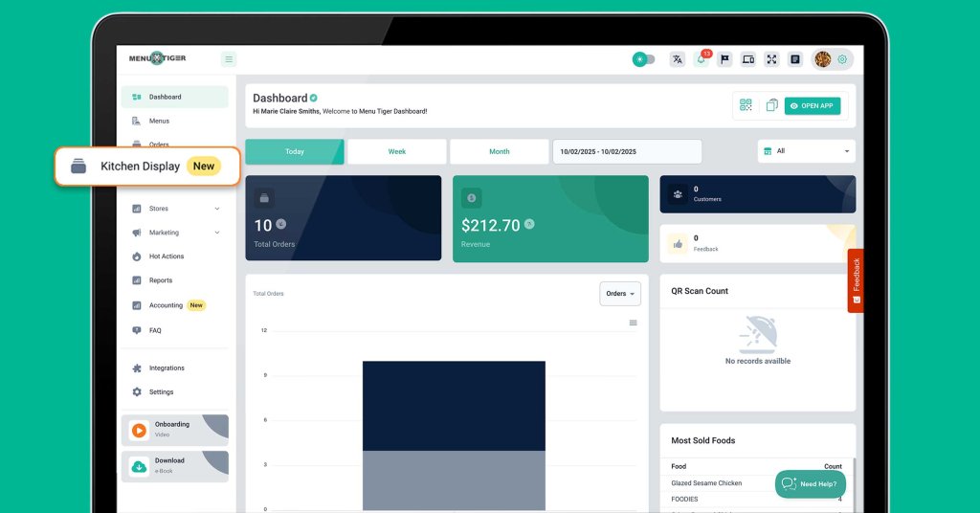The image size is (980, 513).
Task: Click the user profile avatar
Action: (x=822, y=59)
